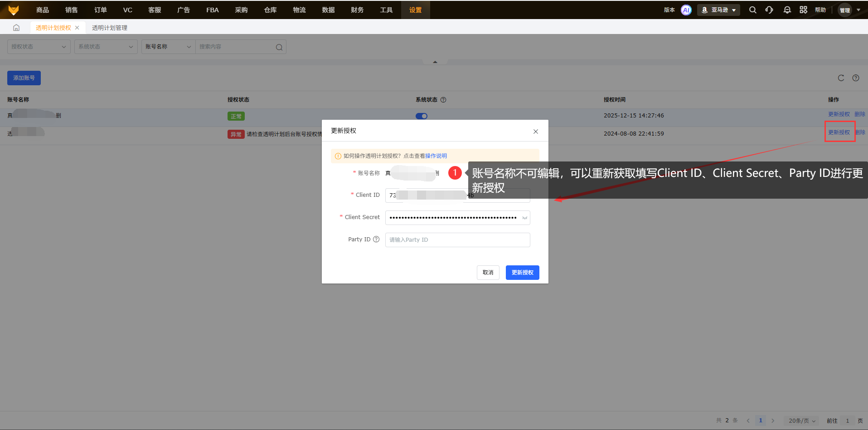Close the 透明计划授权 tab
The height and width of the screenshot is (430, 868).
(x=77, y=28)
